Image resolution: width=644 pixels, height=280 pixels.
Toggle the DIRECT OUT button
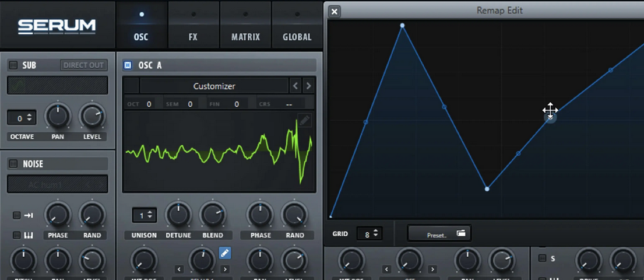tap(84, 65)
